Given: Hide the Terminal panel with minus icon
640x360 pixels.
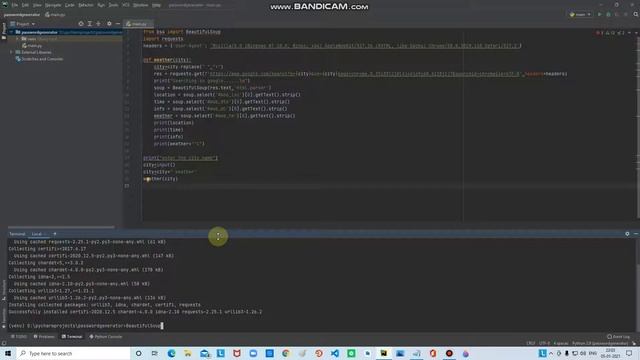Looking at the screenshot, I should pyautogui.click(x=636, y=234).
